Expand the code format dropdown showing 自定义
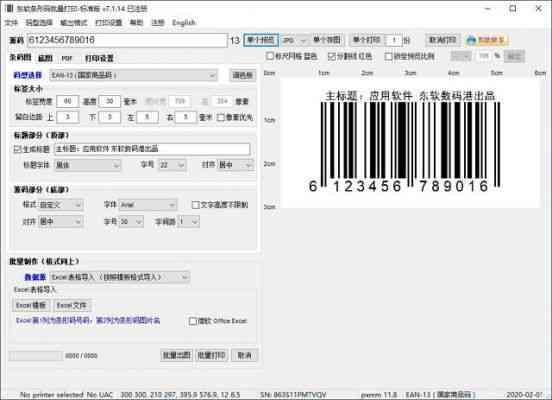The width and height of the screenshot is (552, 400). coord(61,205)
